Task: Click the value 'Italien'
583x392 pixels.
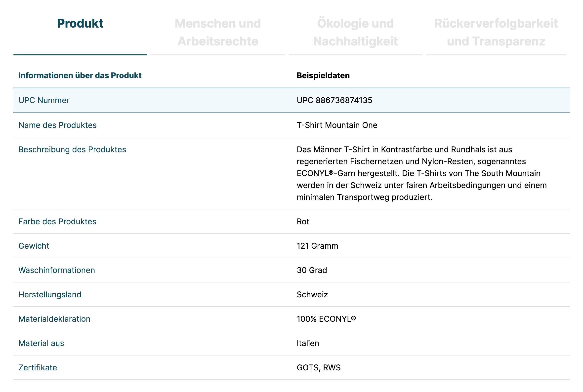Action: (x=308, y=343)
